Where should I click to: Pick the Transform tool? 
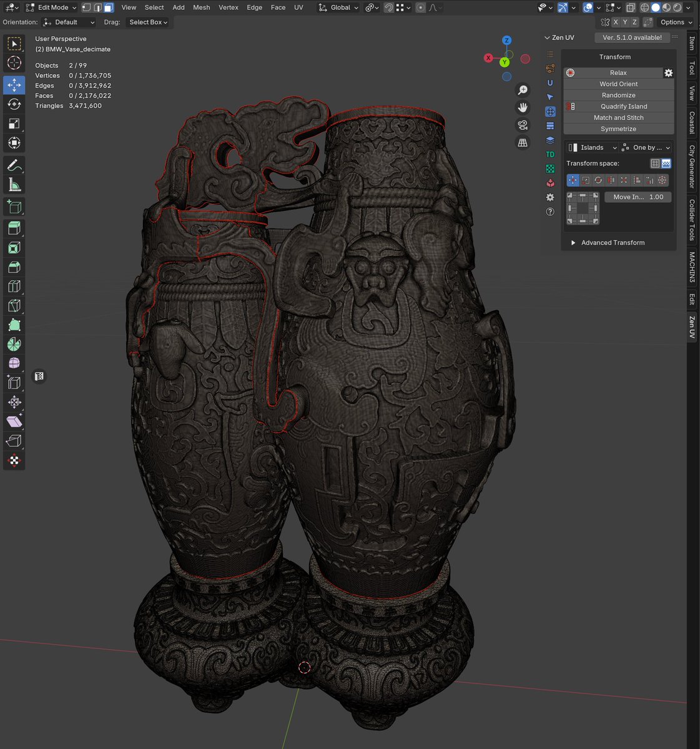pos(14,143)
